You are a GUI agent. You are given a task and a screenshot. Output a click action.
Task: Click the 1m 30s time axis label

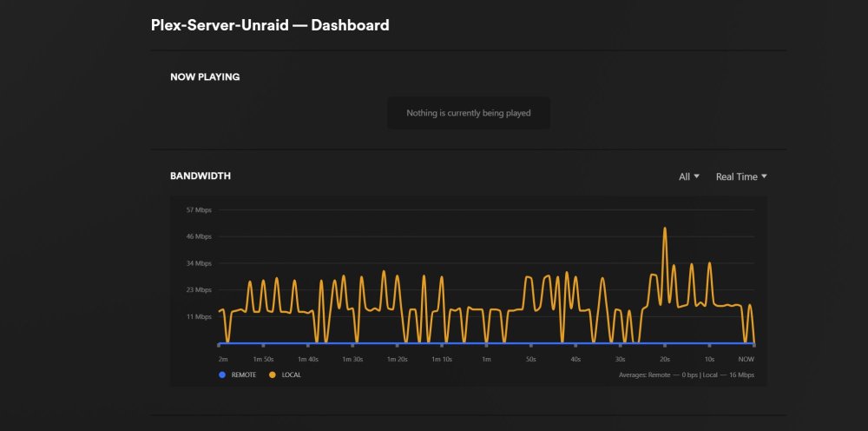point(352,359)
